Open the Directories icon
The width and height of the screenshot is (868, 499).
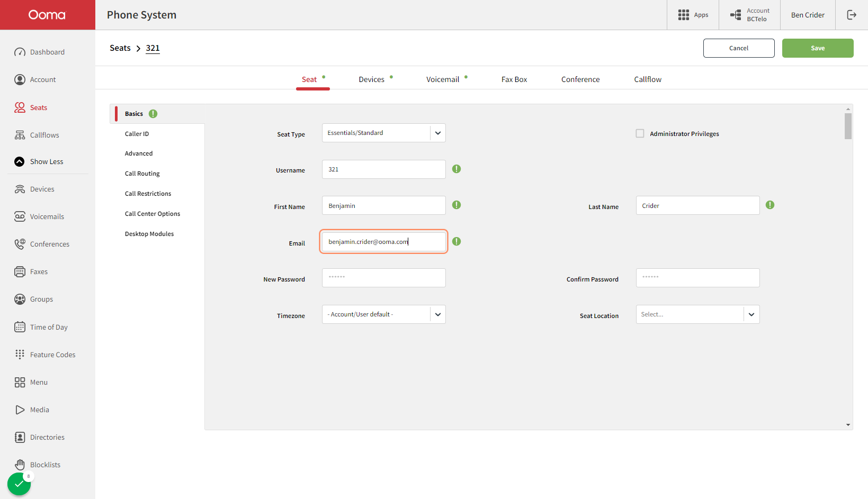20,437
